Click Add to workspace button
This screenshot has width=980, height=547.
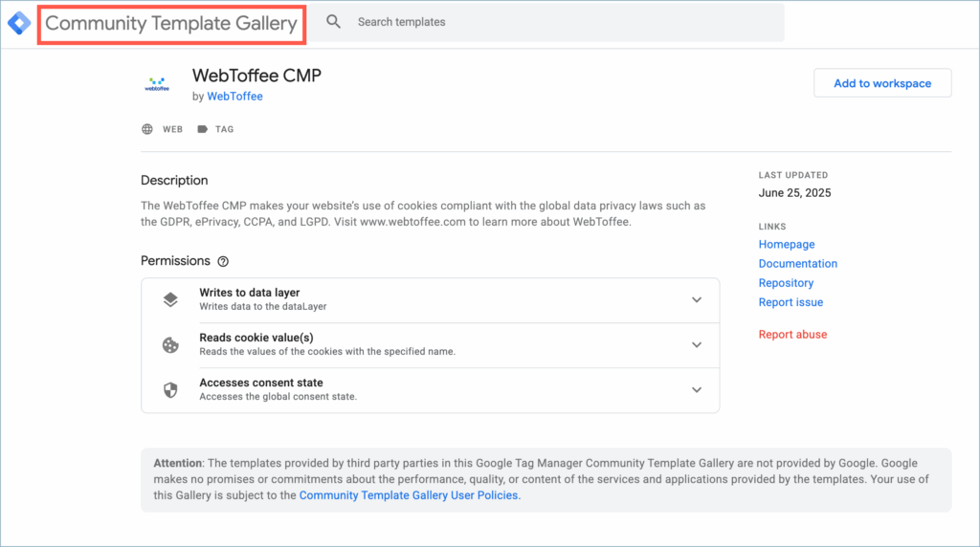(x=882, y=83)
